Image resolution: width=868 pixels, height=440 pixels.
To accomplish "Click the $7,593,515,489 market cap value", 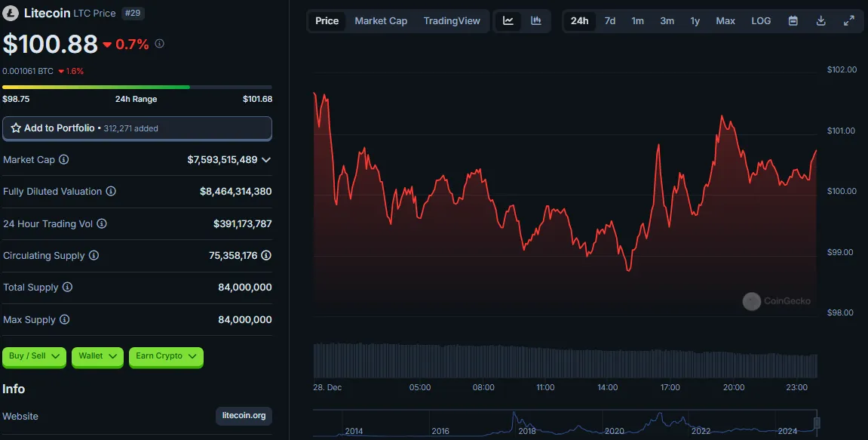I will point(222,159).
